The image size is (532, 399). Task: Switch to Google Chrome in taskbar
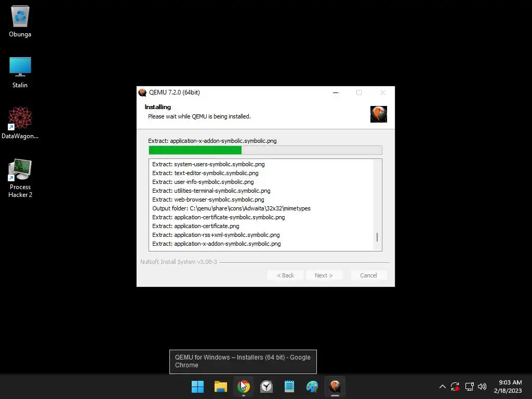tap(244, 387)
